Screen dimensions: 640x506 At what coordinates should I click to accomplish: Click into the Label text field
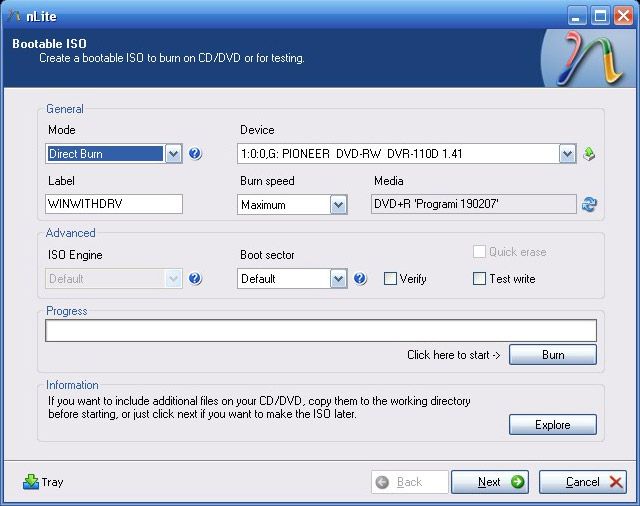113,204
